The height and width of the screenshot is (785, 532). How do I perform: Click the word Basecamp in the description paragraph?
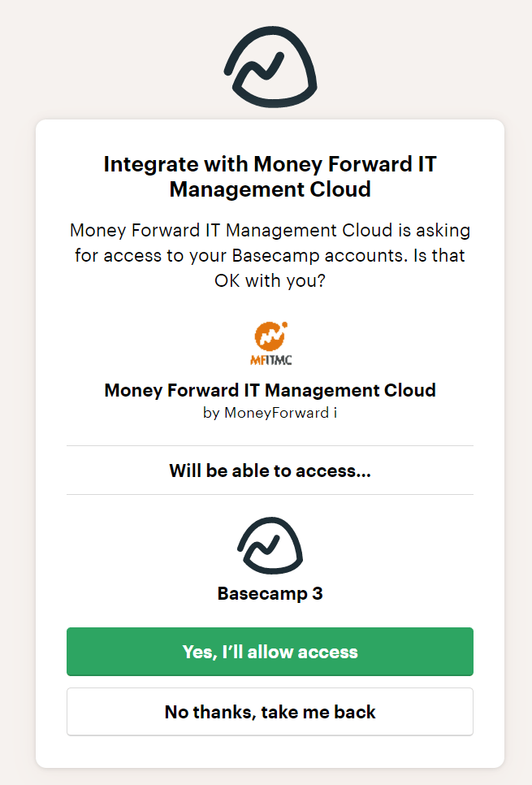(x=276, y=255)
